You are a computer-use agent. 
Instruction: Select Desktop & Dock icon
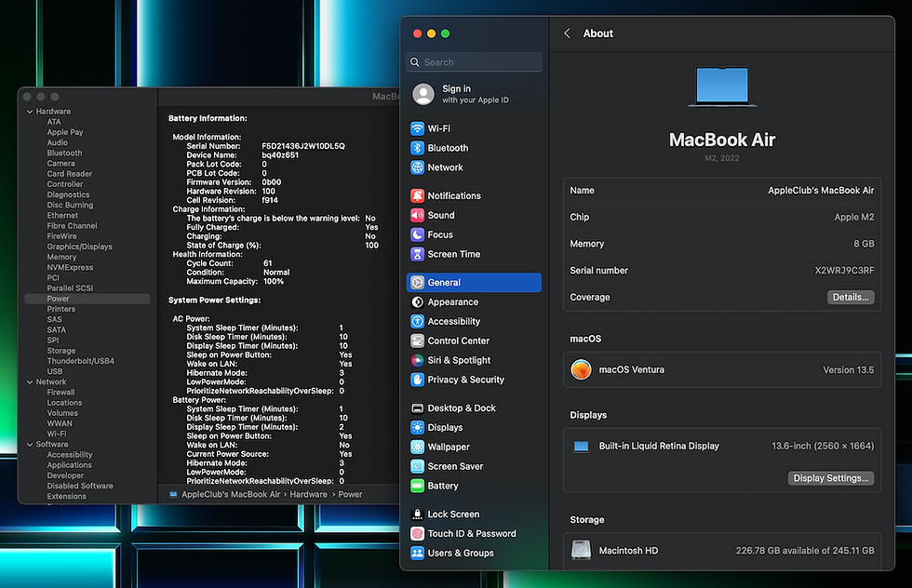tap(417, 408)
